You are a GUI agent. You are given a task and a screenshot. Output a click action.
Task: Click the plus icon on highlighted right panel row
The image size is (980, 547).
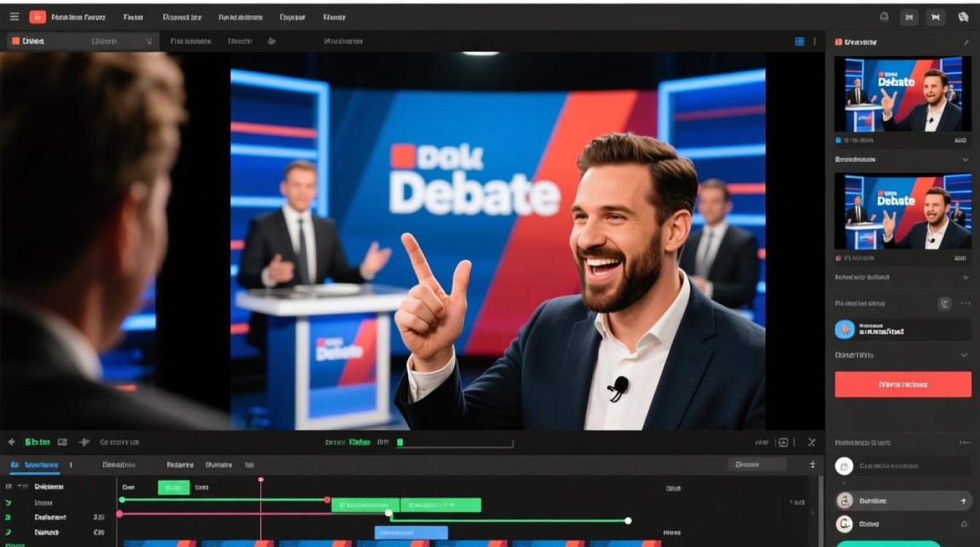[963, 501]
